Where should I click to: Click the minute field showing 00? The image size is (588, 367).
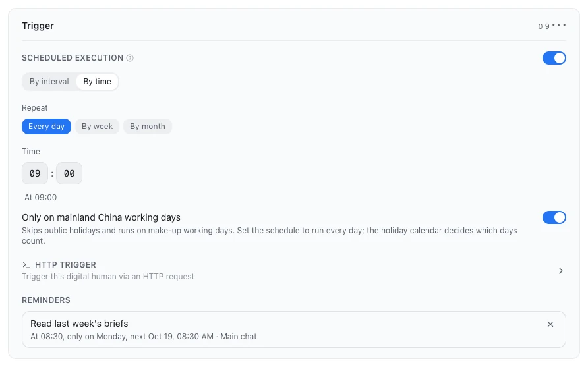tap(69, 173)
